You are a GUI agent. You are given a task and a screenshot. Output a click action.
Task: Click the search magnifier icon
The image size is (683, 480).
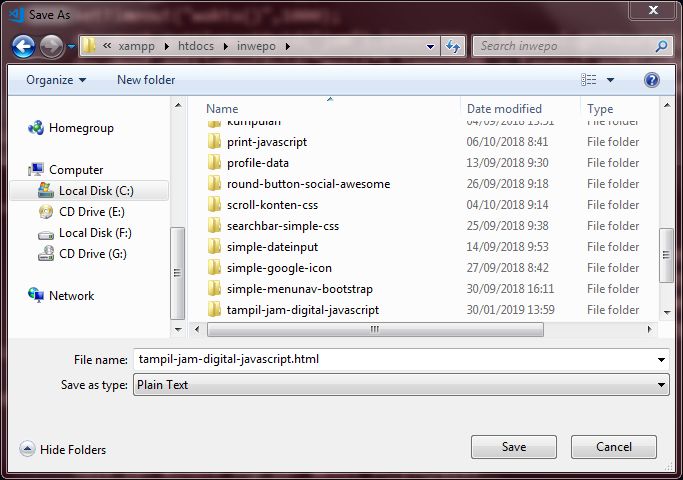point(661,46)
